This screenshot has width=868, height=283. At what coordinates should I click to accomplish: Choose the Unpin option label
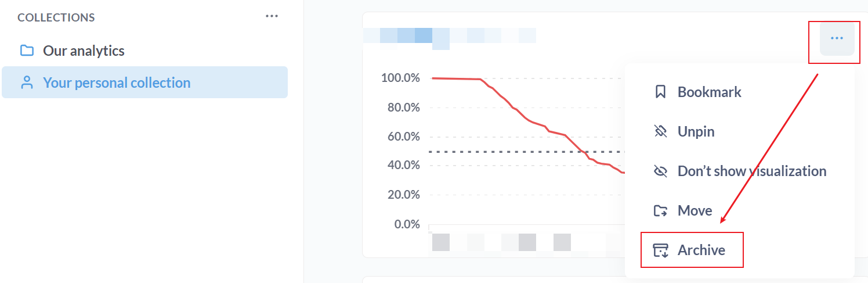pyautogui.click(x=696, y=131)
